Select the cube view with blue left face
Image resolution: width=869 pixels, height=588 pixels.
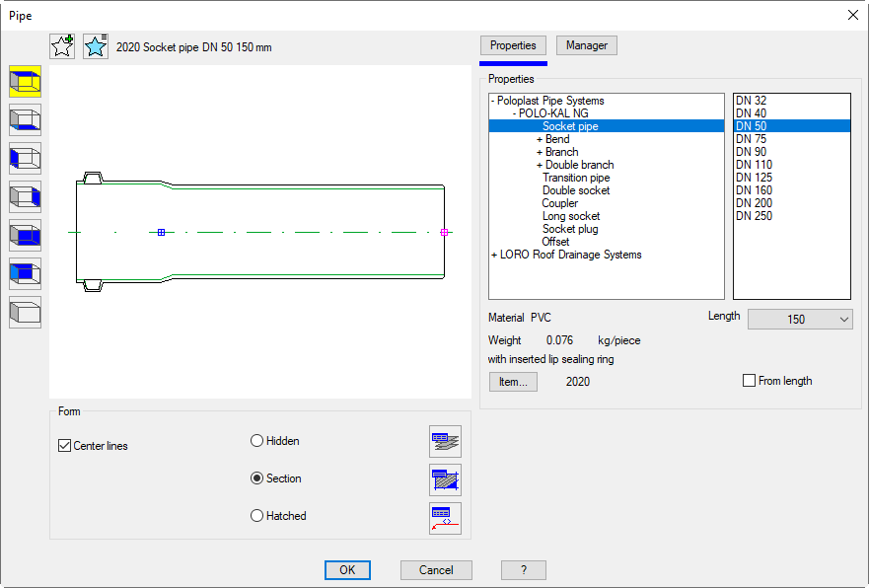[x=26, y=158]
